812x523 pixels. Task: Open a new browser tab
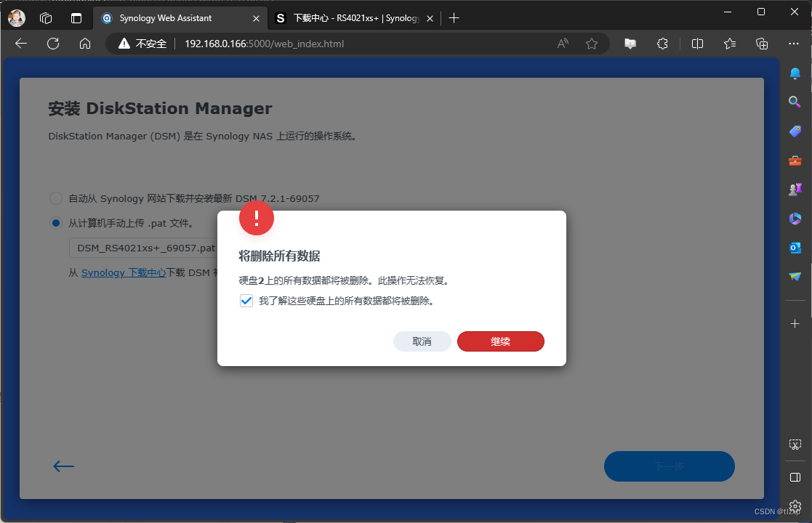(454, 18)
